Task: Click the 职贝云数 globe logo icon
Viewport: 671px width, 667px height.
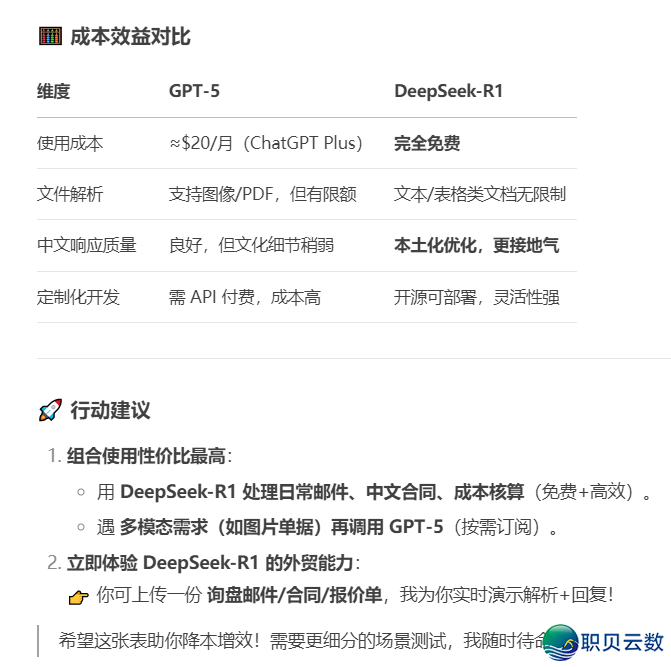Action: (561, 641)
